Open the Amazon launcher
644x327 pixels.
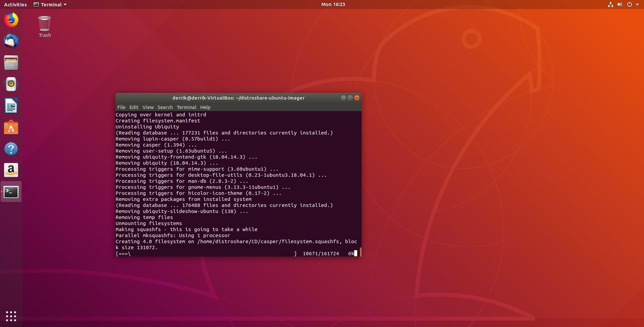point(11,170)
